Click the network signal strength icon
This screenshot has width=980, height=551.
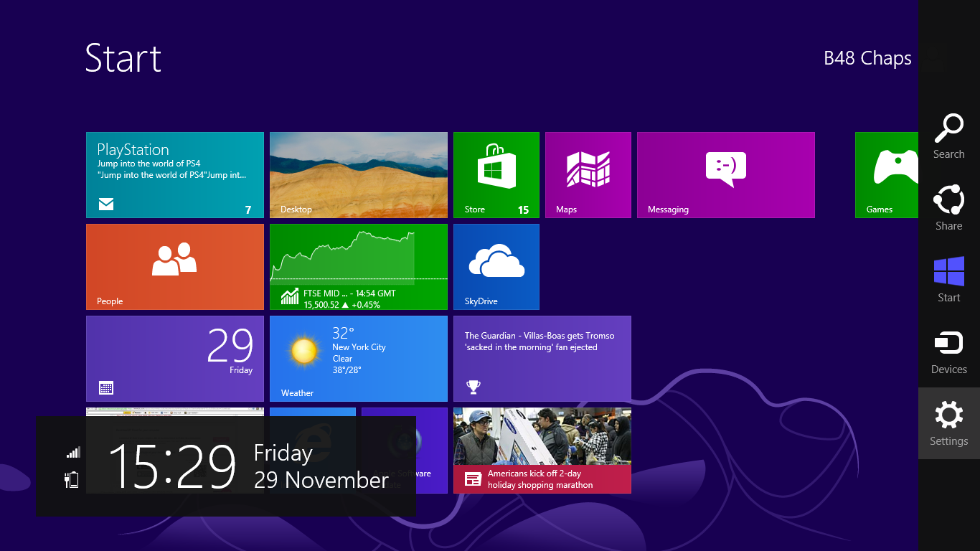pos(73,452)
